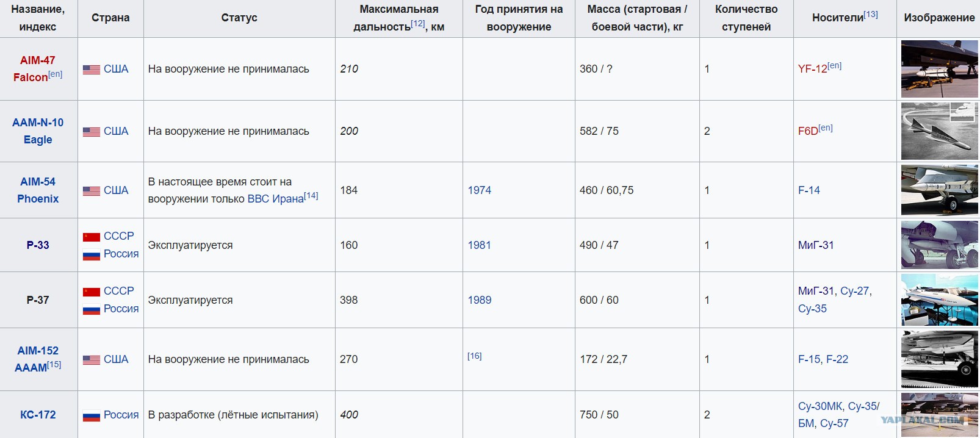
Task: Click footnote 16 in AIM-152 row
Action: (x=475, y=356)
